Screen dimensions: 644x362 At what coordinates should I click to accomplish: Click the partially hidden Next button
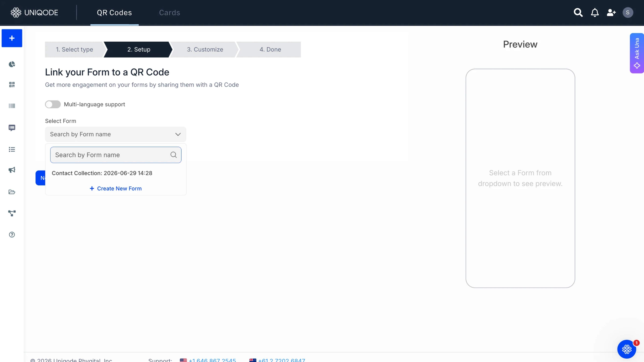[x=40, y=178]
